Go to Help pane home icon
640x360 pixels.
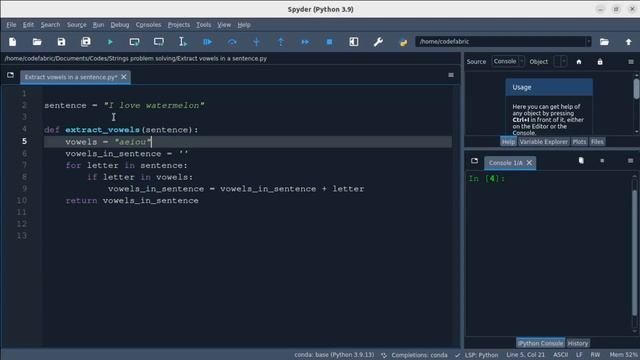[579, 62]
